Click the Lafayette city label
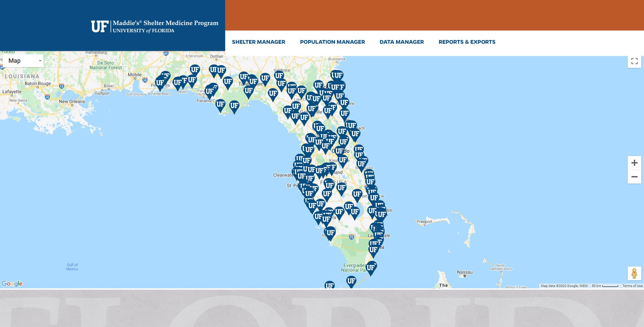This screenshot has width=644, height=327. (12, 92)
